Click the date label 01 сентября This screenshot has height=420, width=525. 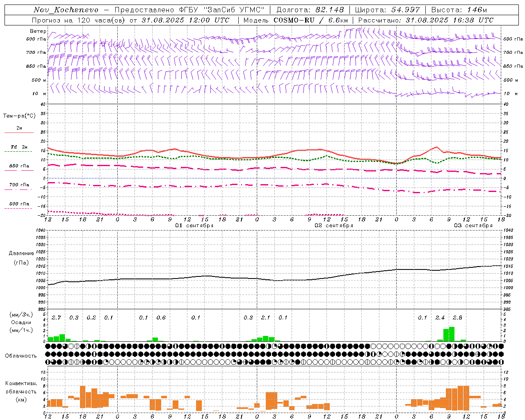point(194,226)
